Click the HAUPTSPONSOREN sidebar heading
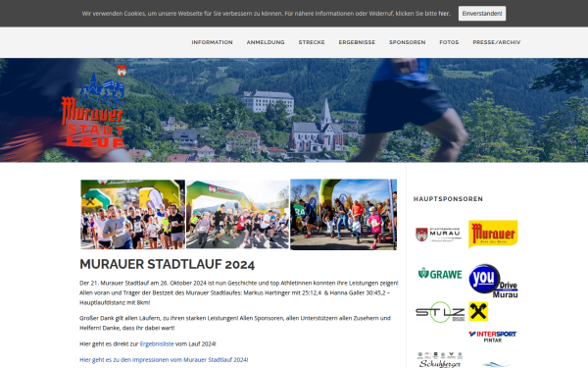 click(x=448, y=199)
